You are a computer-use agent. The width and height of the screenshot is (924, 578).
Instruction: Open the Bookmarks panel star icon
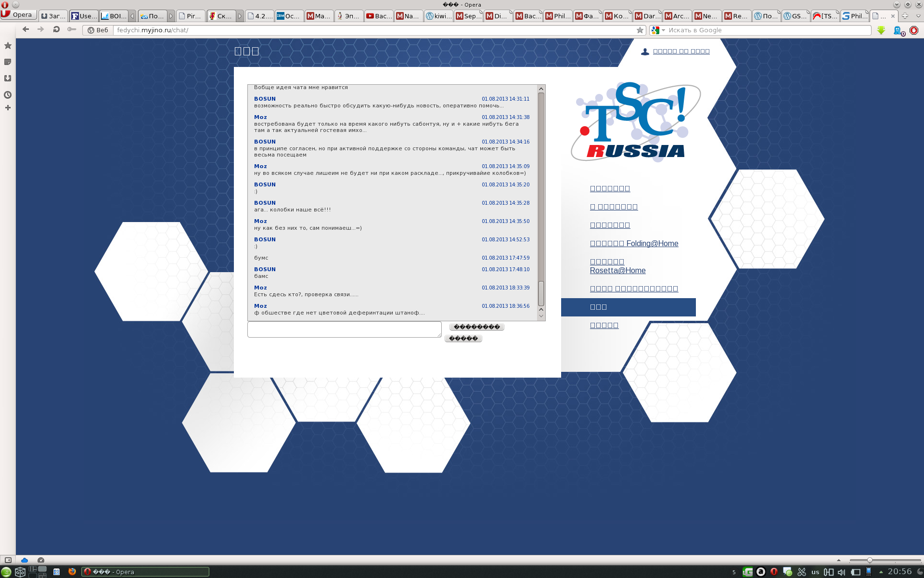(x=8, y=46)
